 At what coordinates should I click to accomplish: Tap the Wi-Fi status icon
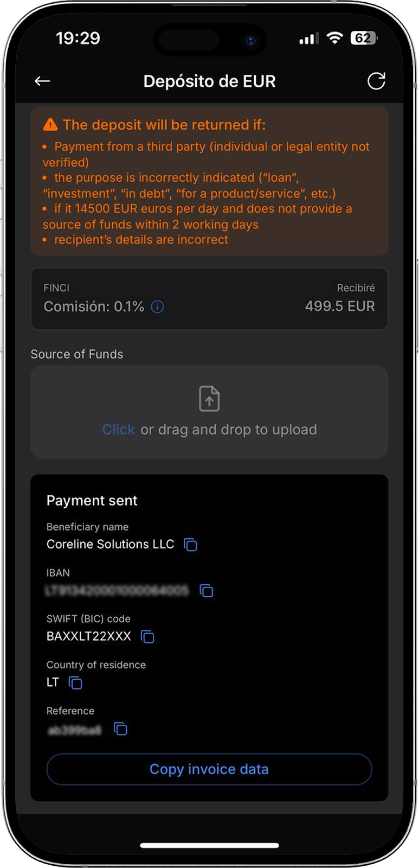pos(336,38)
